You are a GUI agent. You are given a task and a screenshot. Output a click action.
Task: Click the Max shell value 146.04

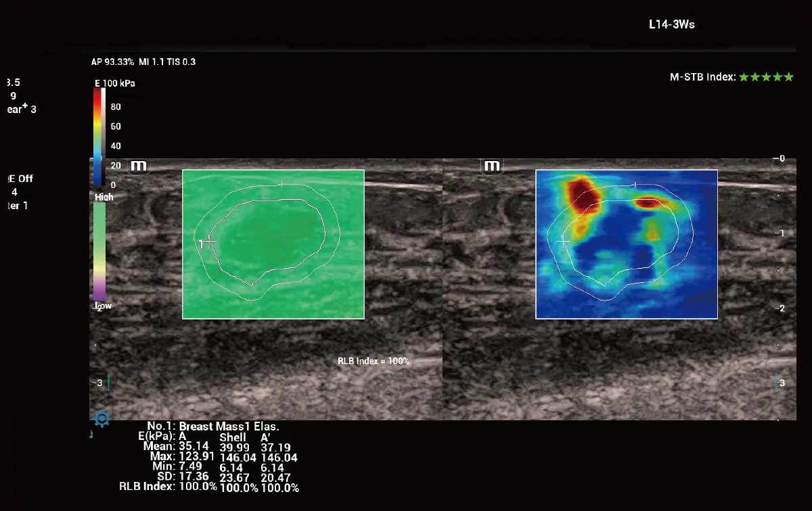pos(234,458)
